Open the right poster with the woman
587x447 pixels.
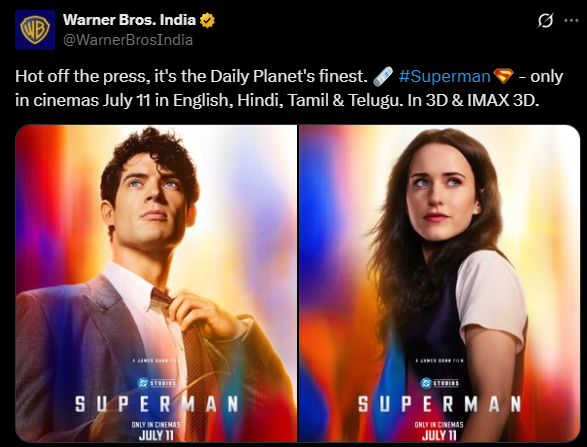click(x=439, y=283)
